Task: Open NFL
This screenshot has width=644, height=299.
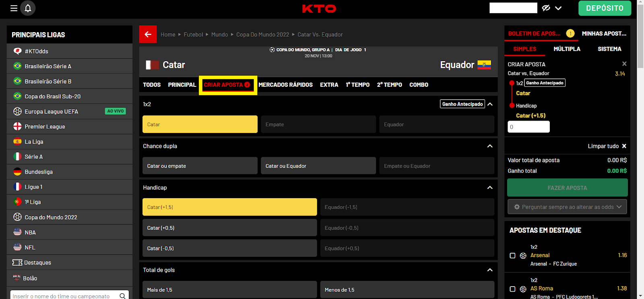Action: click(x=70, y=247)
